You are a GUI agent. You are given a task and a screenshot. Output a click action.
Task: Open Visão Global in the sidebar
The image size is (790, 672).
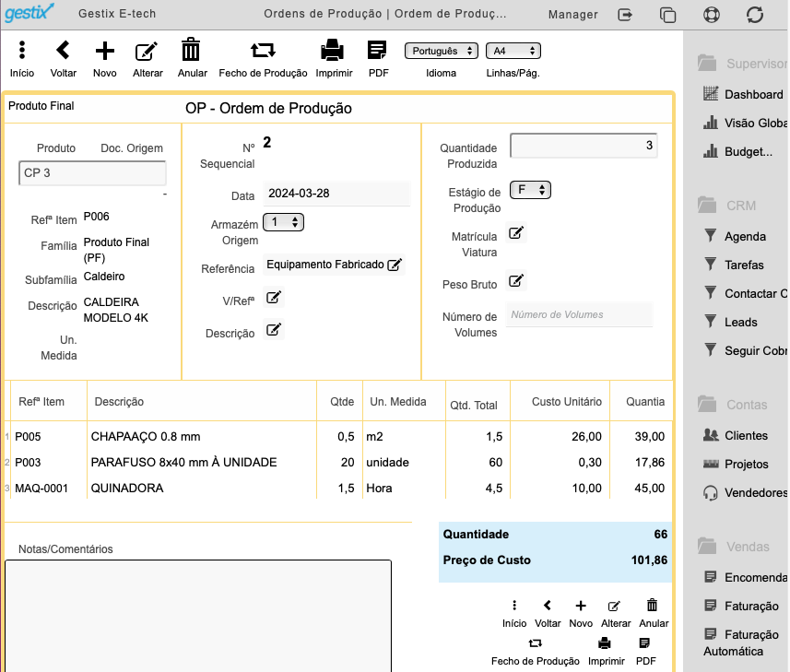click(x=746, y=123)
